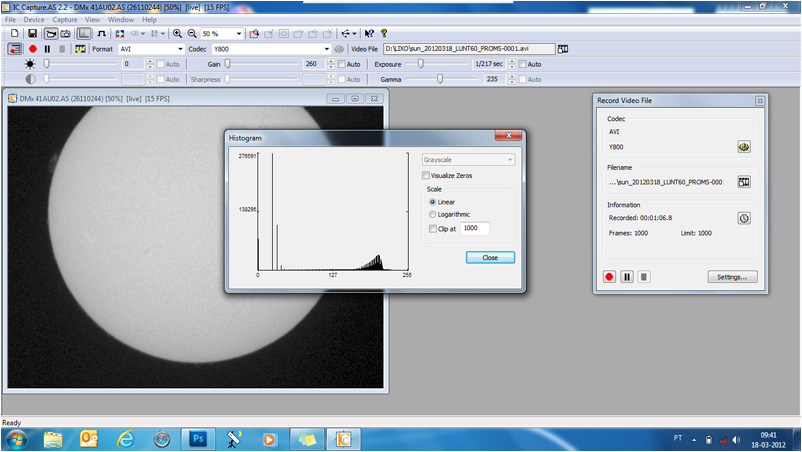Toggle Auto checkbox for Exposure
802x452 pixels.
click(520, 64)
